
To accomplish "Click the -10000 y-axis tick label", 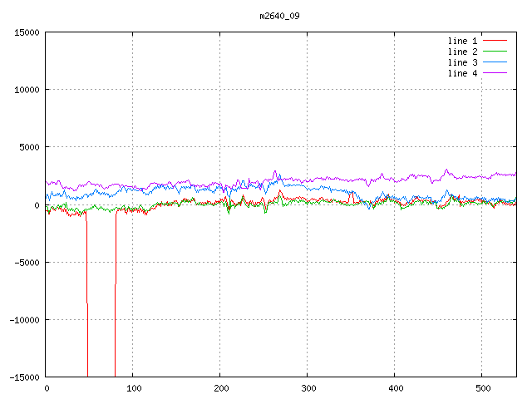I will coord(23,319).
